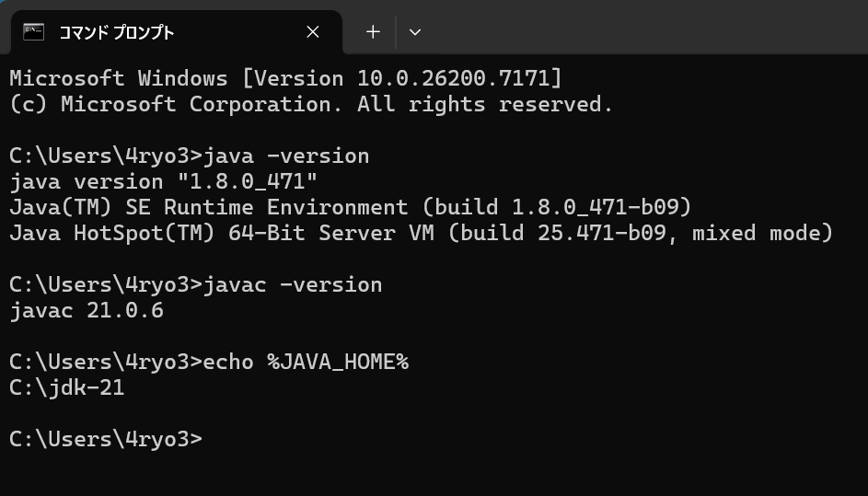
Task: Click the "javac 21.0.6" output line
Action: pyautogui.click(x=87, y=310)
